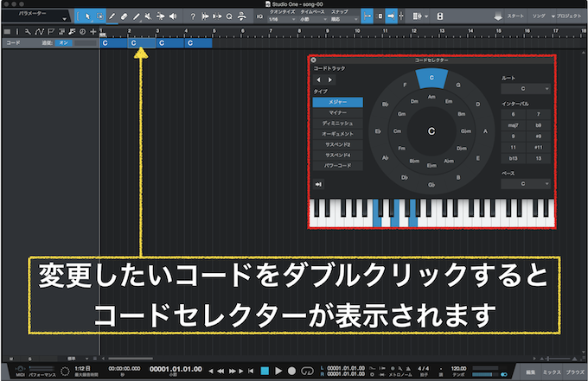Image resolution: width=588 pixels, height=381 pixels.
Task: Open the track list icon
Action: pyautogui.click(x=7, y=32)
